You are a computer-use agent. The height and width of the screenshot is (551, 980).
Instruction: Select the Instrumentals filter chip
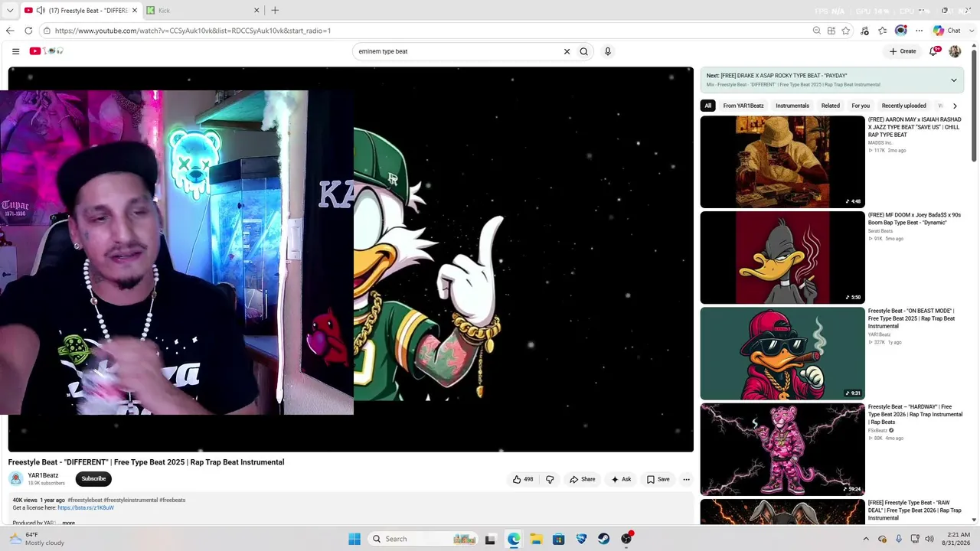792,106
